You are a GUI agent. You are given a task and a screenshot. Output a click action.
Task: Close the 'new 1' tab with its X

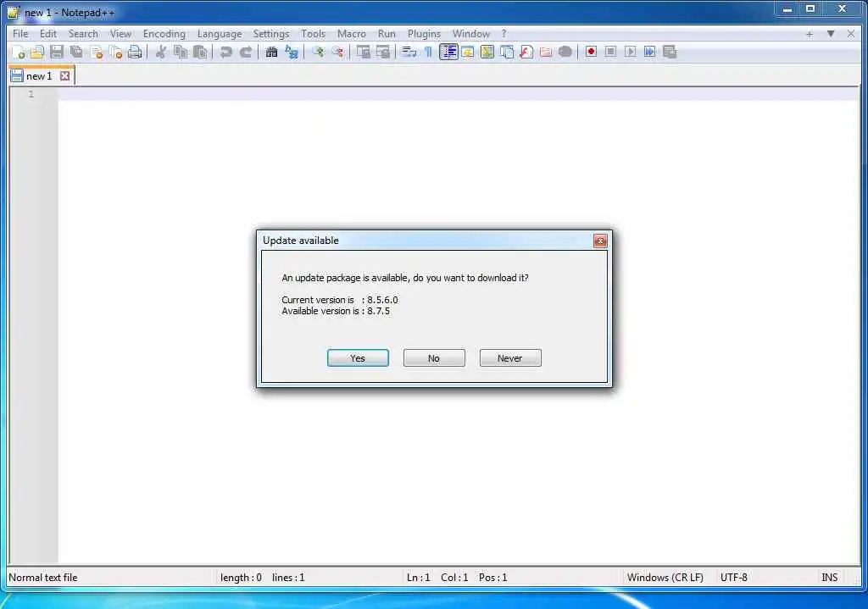(64, 75)
